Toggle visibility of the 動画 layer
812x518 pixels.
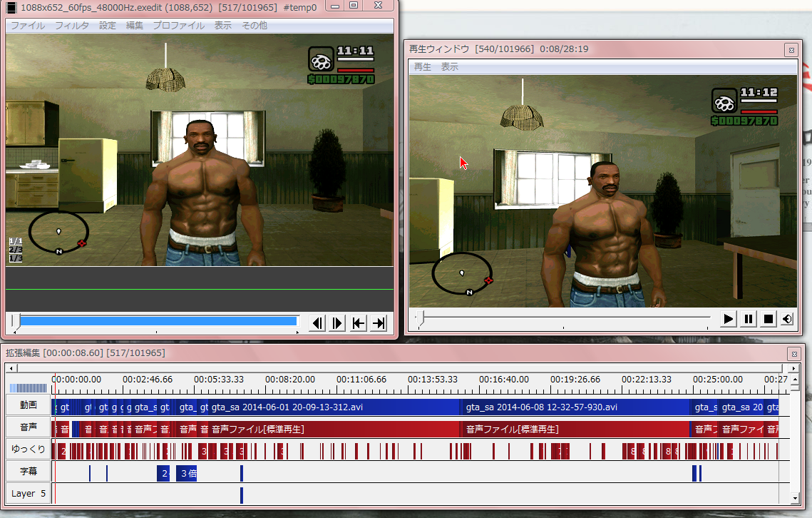pyautogui.click(x=29, y=405)
